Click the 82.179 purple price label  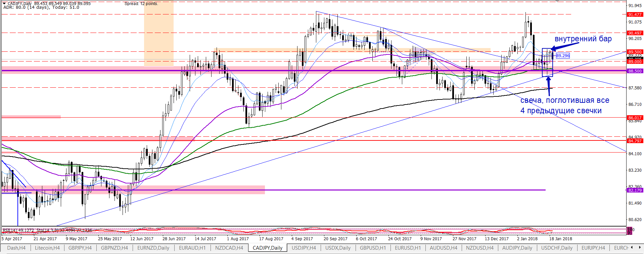635,190
